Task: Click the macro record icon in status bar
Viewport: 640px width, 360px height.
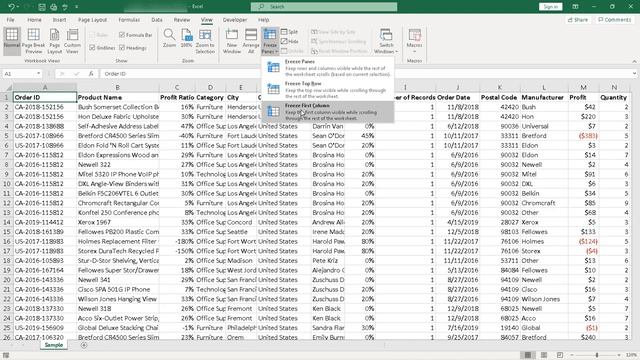Action: click(6, 356)
